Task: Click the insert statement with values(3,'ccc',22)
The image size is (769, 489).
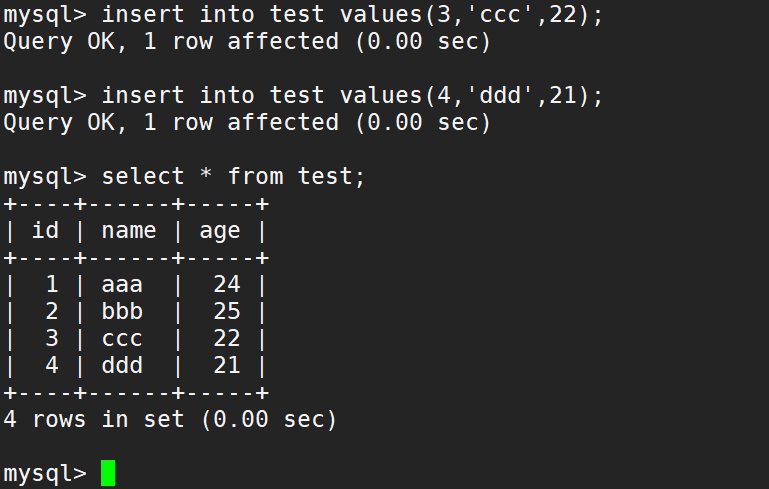Action: click(352, 15)
